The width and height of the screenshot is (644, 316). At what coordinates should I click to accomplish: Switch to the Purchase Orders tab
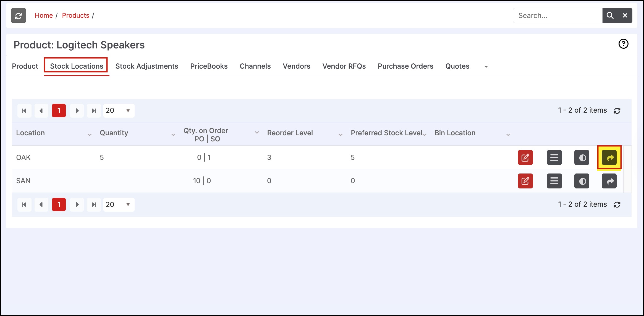click(405, 66)
